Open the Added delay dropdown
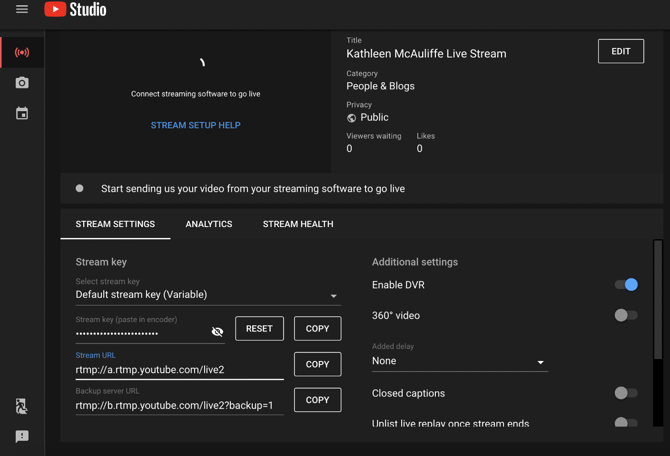 459,361
